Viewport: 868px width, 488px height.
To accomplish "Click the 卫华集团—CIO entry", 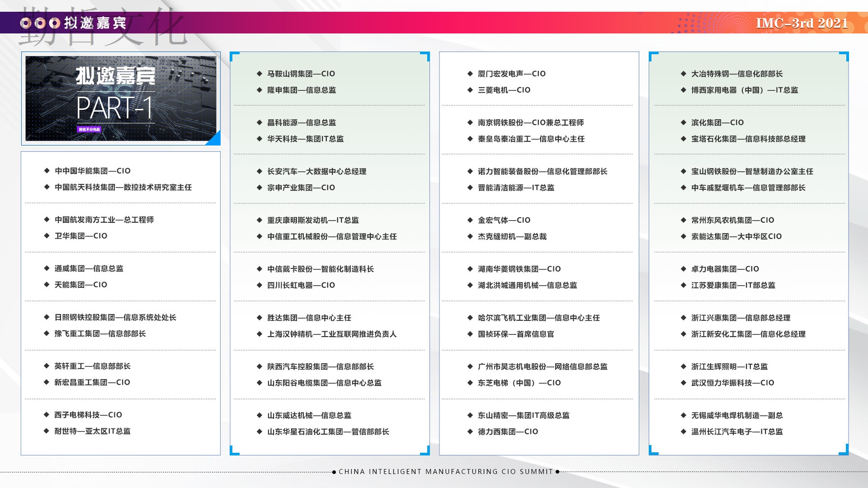I will coord(81,236).
